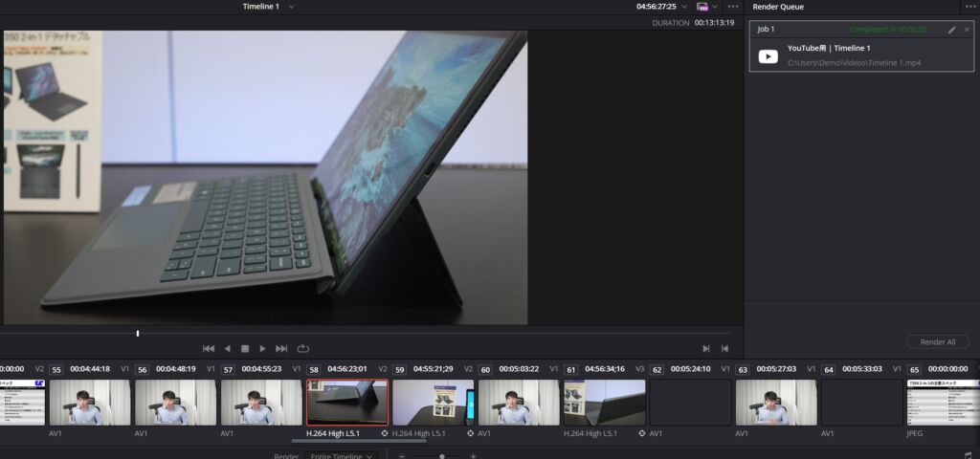Select clip 60 thumbnail
The height and width of the screenshot is (459, 980).
519,403
